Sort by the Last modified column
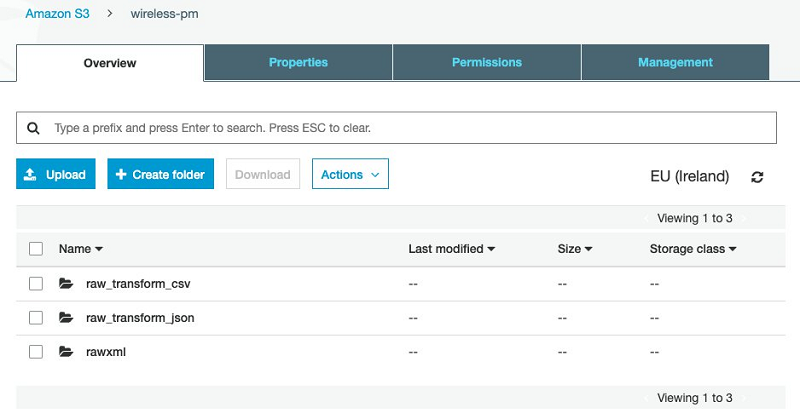Image resolution: width=800 pixels, height=419 pixels. pyautogui.click(x=452, y=249)
